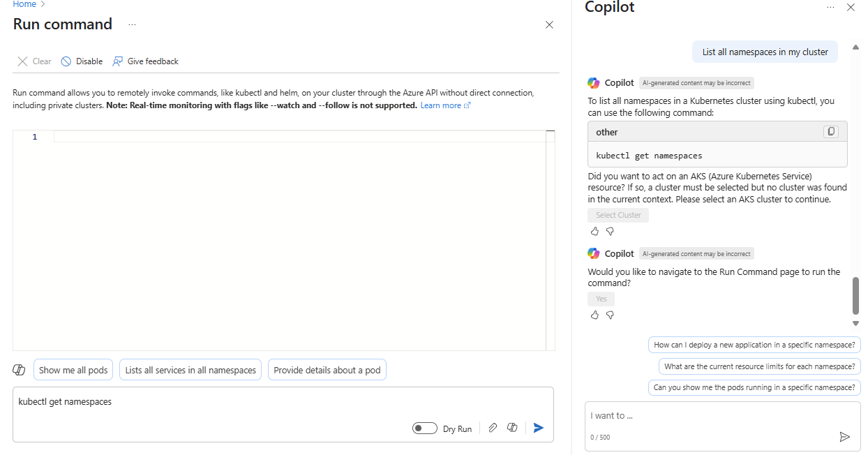Click the attach file paperclip icon
This screenshot has height=455, width=868.
[493, 427]
